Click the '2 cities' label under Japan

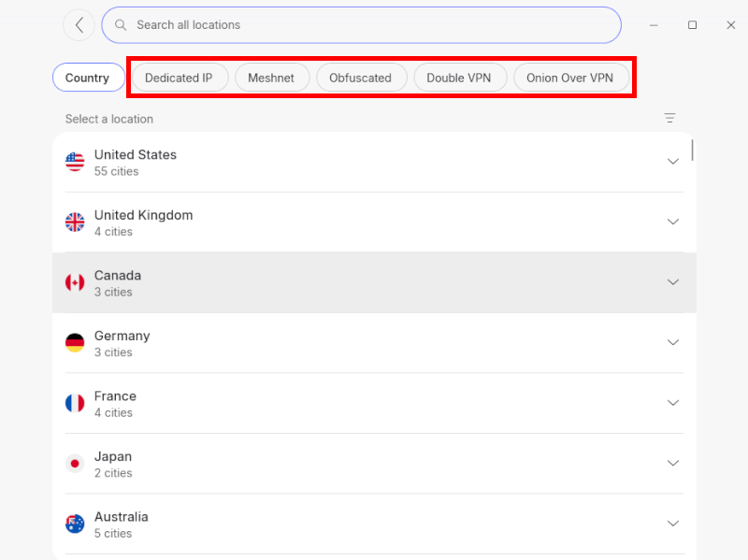pos(113,473)
